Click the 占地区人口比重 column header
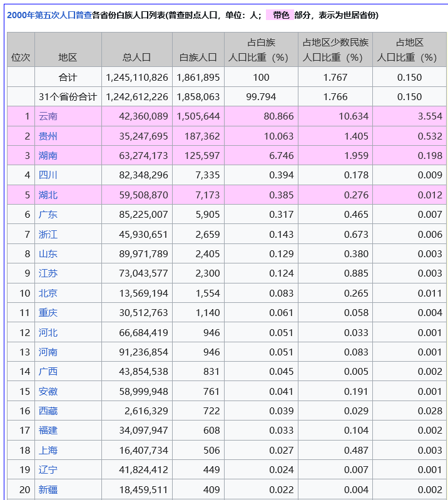Screen dimensions: 448x500 click(409, 49)
